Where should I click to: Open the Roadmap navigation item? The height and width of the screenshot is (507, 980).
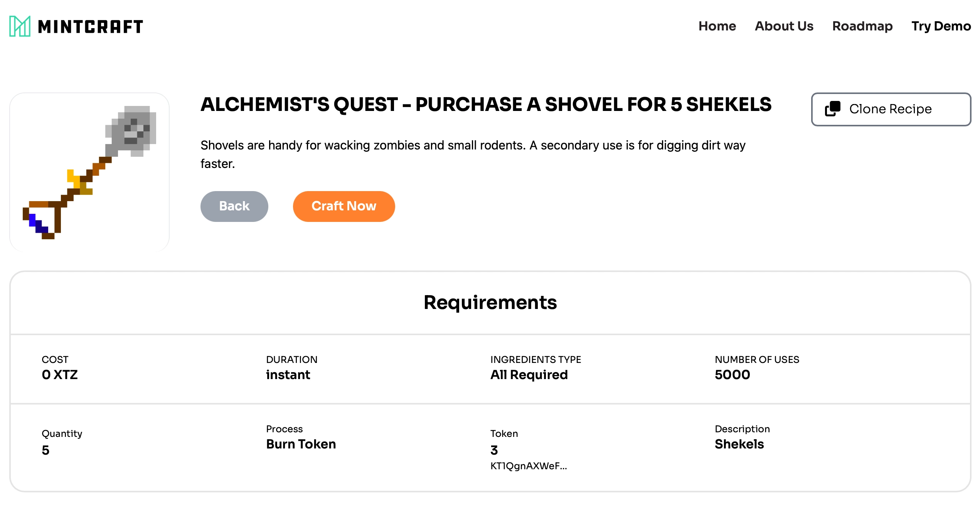[x=862, y=26]
